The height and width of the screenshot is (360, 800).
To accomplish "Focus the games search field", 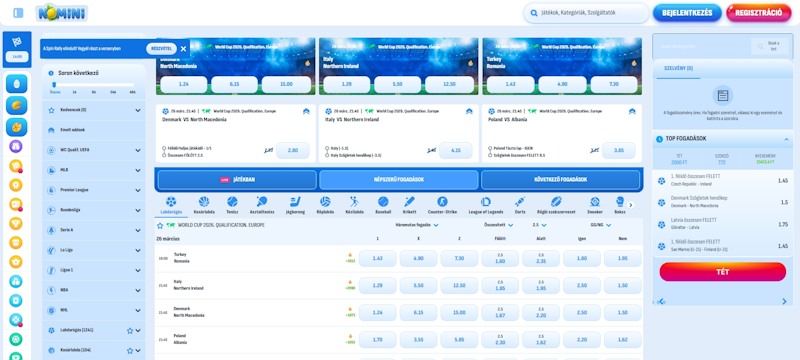I will 586,13.
